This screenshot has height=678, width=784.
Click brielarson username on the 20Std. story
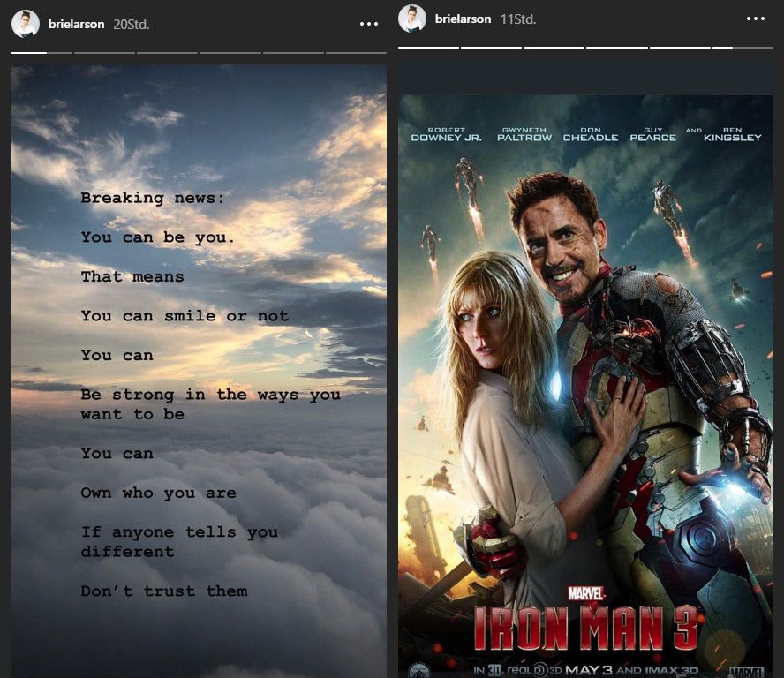coord(77,24)
